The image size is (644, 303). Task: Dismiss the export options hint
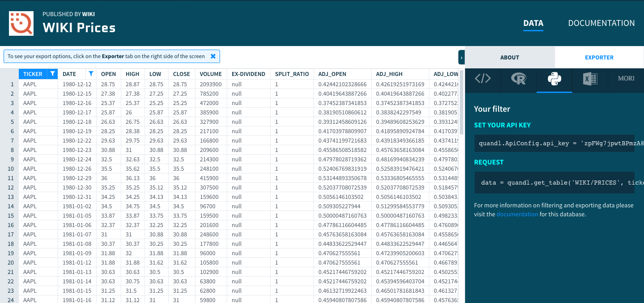coord(213,56)
